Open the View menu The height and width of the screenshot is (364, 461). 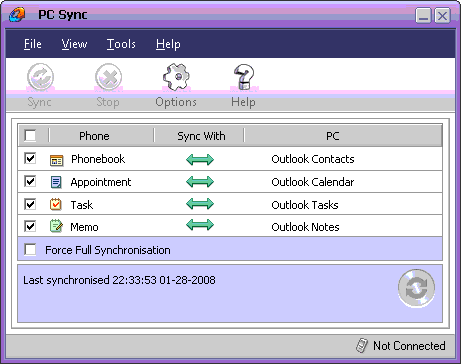coord(74,44)
